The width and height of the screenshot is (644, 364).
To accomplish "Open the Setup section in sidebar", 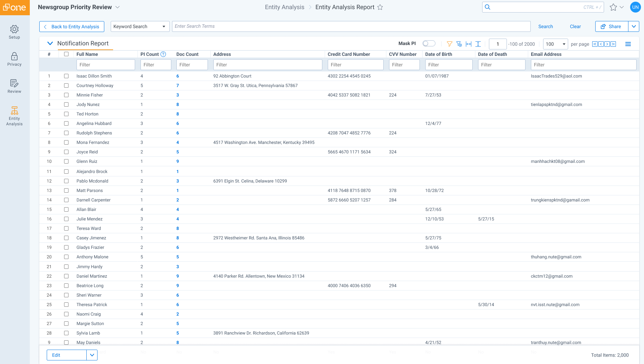I will [x=14, y=31].
